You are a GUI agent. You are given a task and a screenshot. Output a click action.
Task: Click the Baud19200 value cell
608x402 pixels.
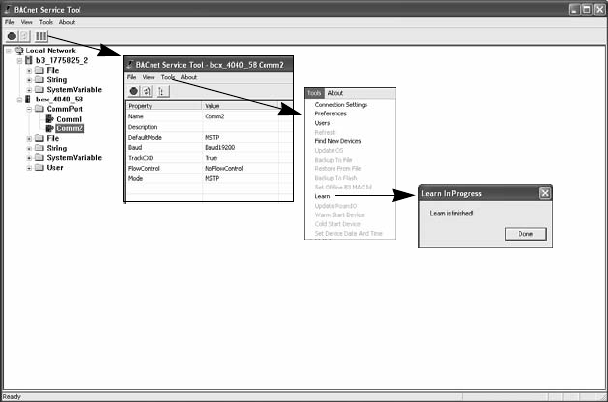click(x=220, y=148)
